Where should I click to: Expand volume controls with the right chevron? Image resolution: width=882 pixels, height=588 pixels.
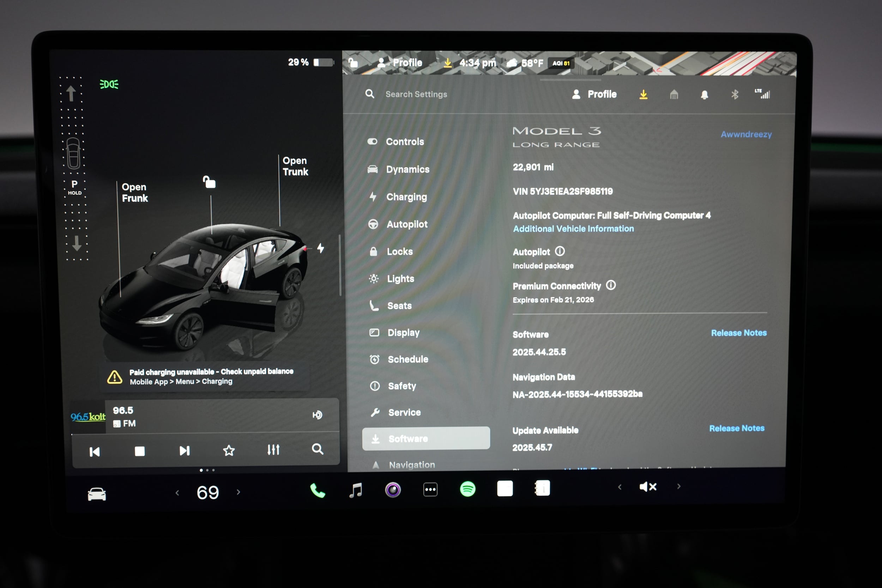679,486
